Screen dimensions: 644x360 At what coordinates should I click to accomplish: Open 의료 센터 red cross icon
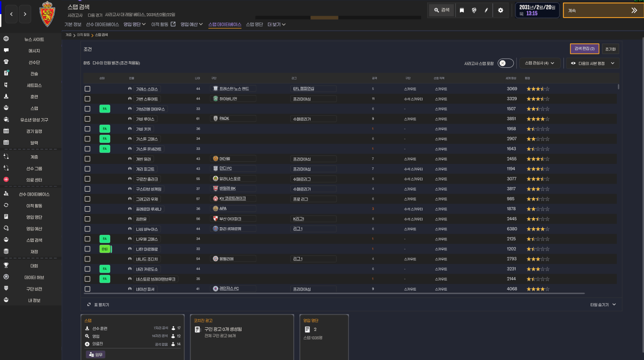[x=6, y=179]
